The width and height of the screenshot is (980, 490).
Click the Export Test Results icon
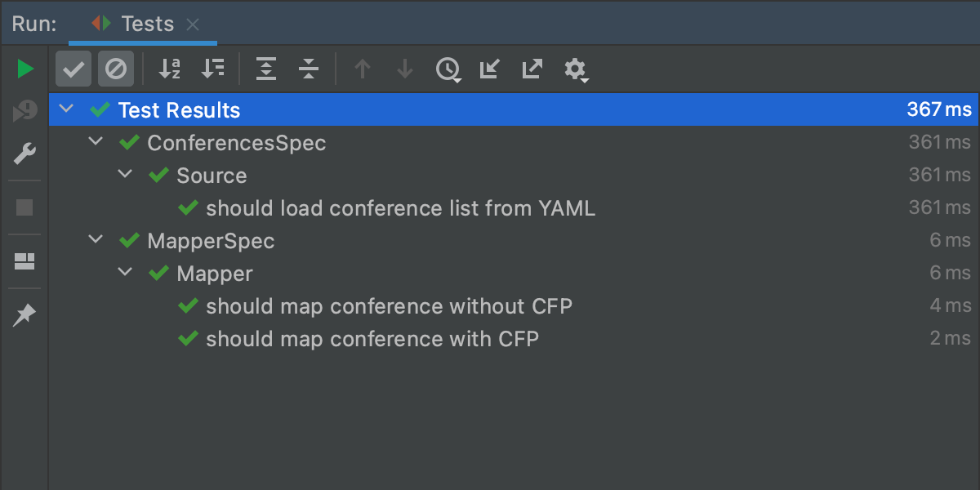532,69
